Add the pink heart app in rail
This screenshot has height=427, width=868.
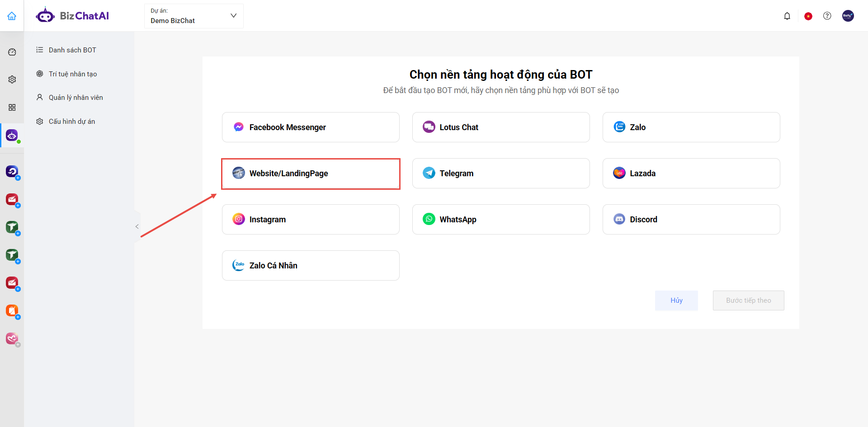coord(12,338)
